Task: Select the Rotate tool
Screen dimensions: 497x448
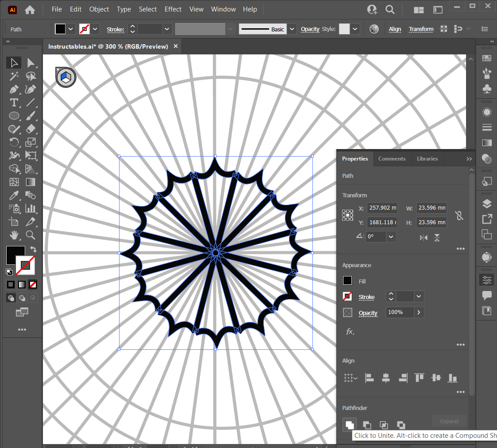Action: pyautogui.click(x=14, y=142)
